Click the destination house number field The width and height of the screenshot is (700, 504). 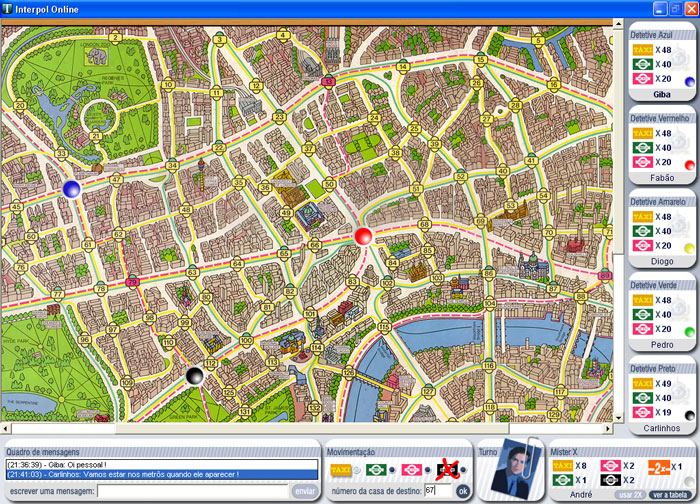point(438,491)
